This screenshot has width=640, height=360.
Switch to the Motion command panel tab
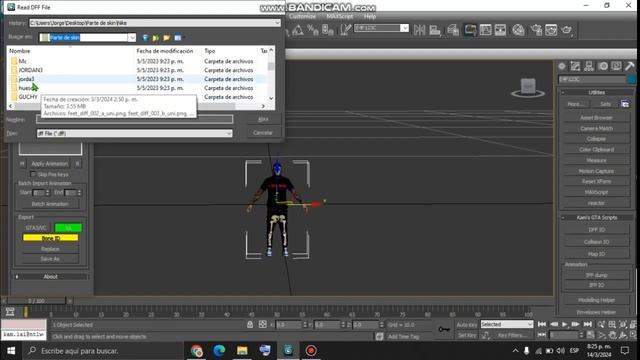tap(603, 66)
